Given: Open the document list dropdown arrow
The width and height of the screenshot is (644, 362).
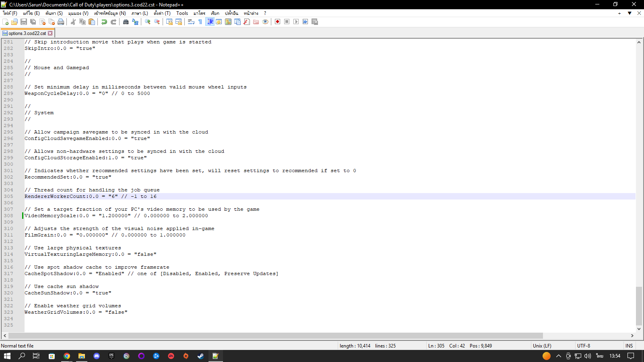Looking at the screenshot, I should (630, 13).
